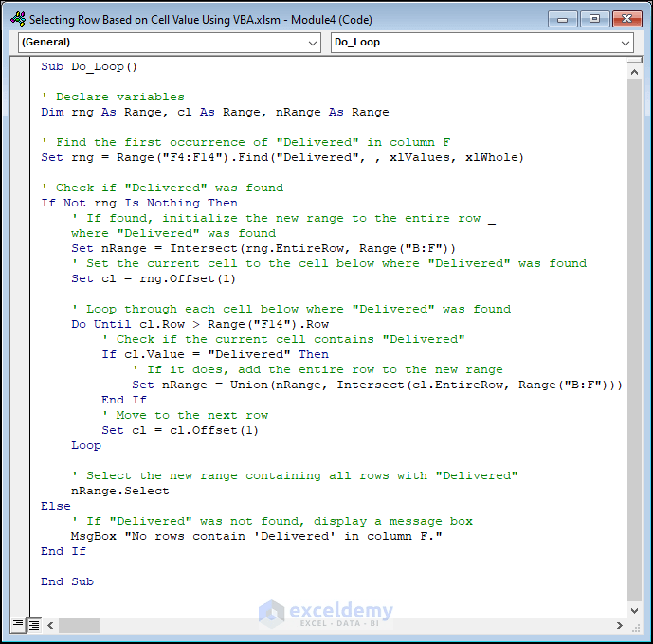
Task: Click the 'Sub Do_Loop()' line
Action: coord(89,66)
